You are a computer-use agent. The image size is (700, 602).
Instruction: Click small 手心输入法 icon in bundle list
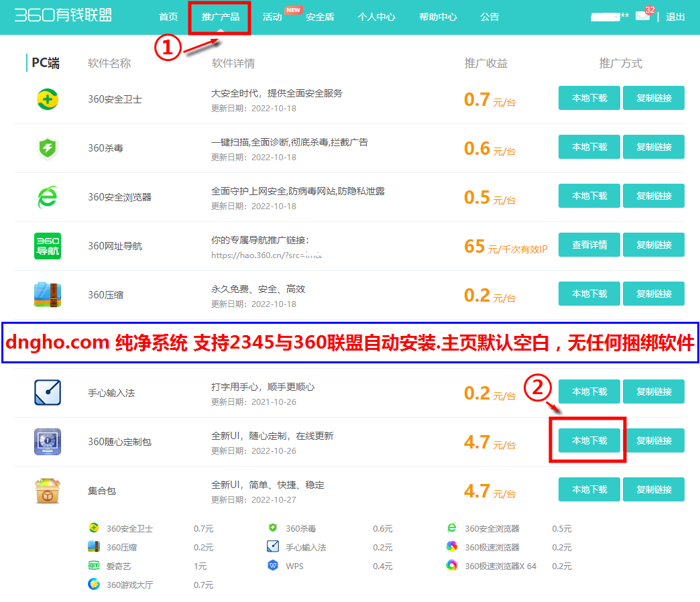pyautogui.click(x=273, y=546)
